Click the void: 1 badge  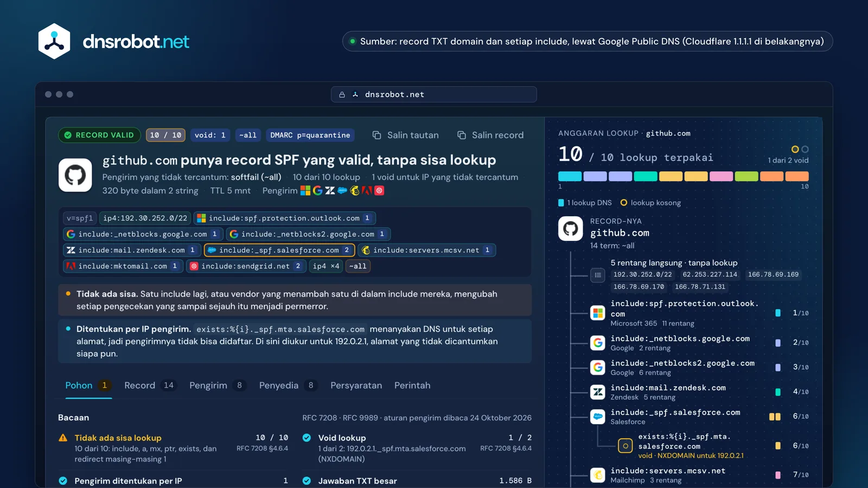tap(210, 135)
